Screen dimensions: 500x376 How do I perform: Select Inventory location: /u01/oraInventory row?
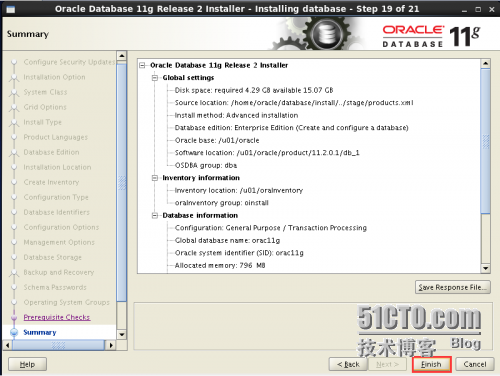coord(239,190)
